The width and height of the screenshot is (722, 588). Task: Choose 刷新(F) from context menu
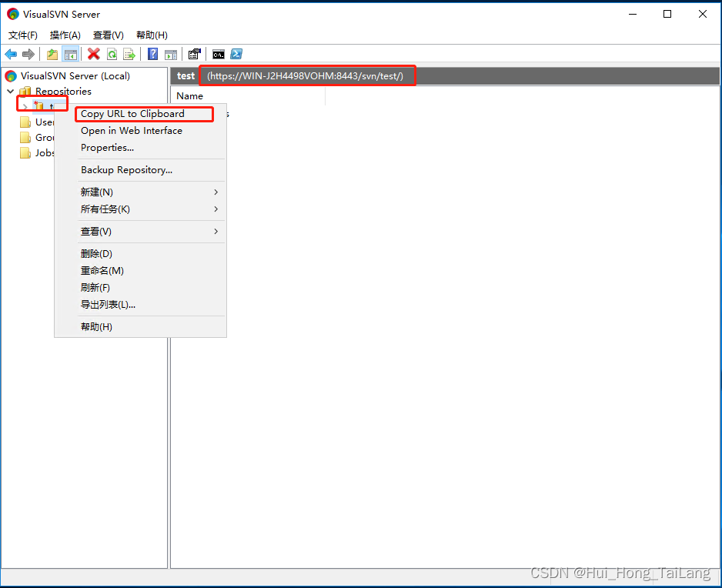pos(140,288)
